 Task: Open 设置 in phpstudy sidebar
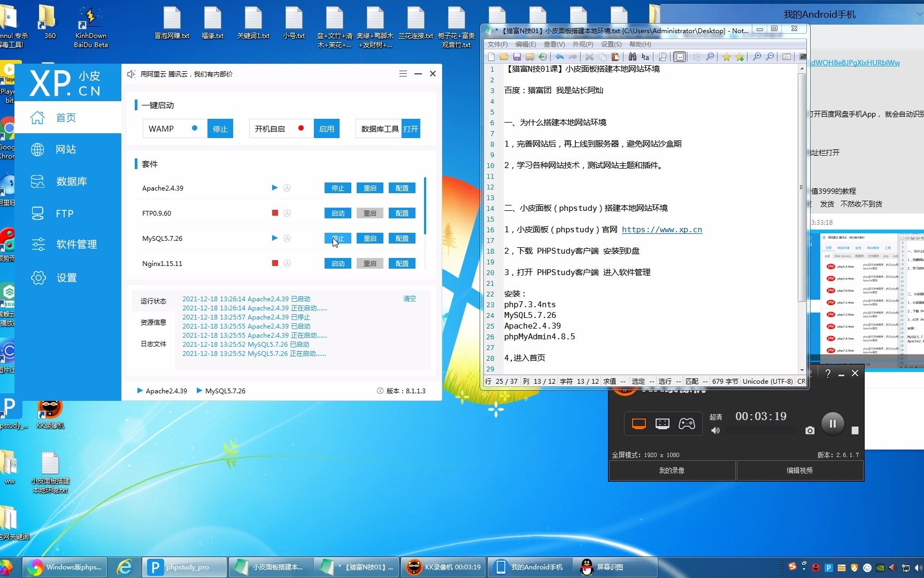click(x=68, y=278)
